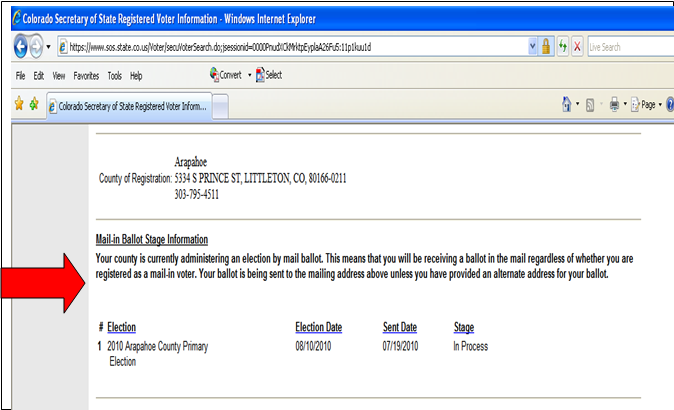This screenshot has height=410, width=674.
Task: Open the Help menu
Action: point(136,76)
